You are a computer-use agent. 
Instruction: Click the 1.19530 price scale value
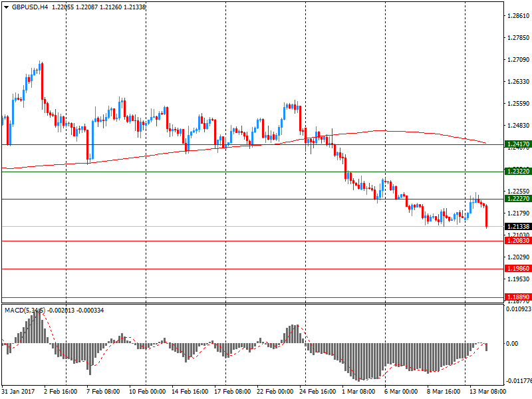coord(518,279)
